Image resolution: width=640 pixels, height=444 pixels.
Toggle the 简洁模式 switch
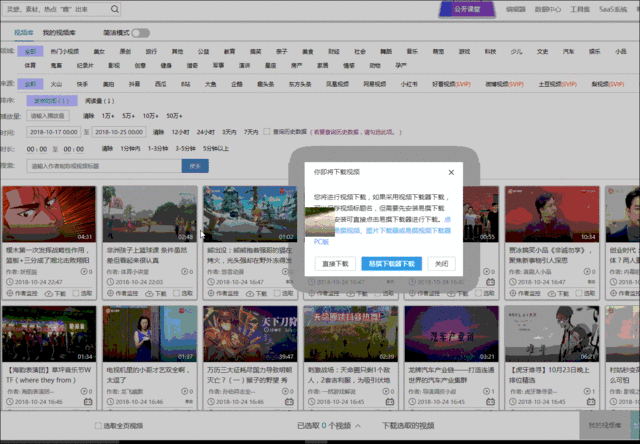point(140,33)
